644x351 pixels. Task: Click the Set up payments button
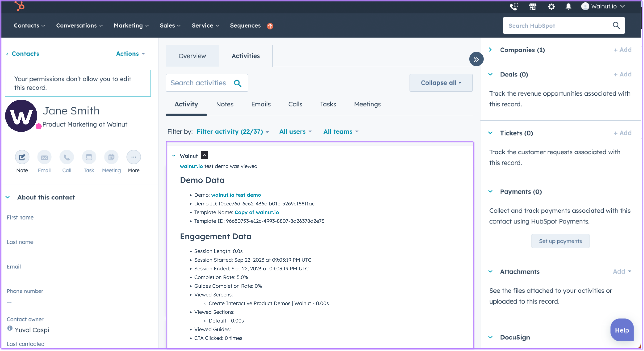coord(560,241)
